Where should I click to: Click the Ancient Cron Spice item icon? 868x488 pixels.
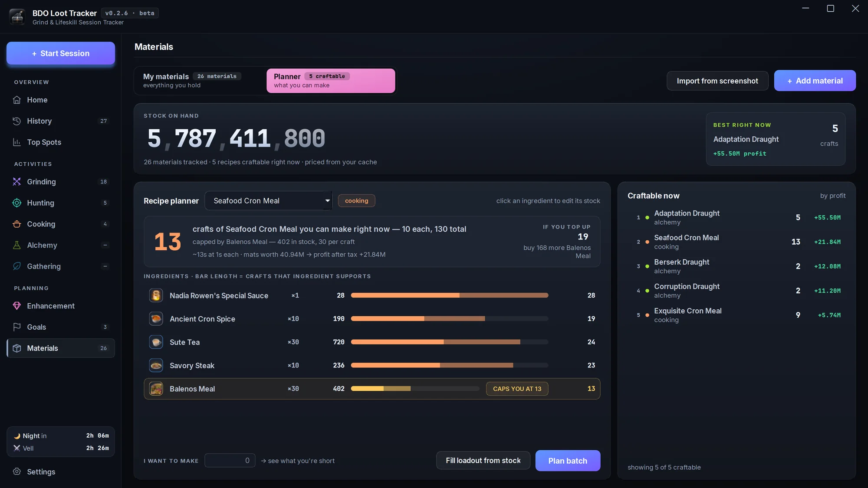click(x=156, y=319)
